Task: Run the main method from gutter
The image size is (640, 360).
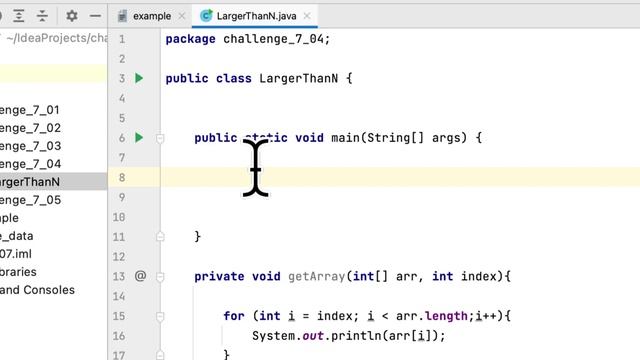Action: pyautogui.click(x=139, y=138)
